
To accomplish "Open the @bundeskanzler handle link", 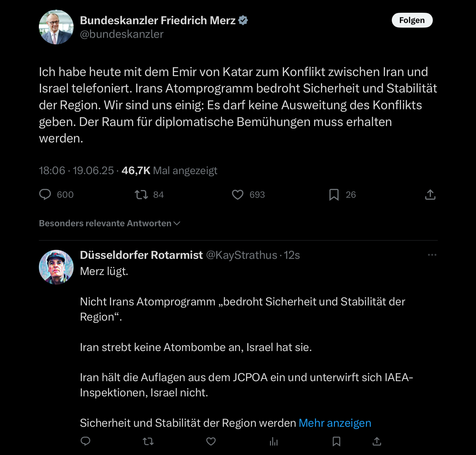I will [121, 34].
